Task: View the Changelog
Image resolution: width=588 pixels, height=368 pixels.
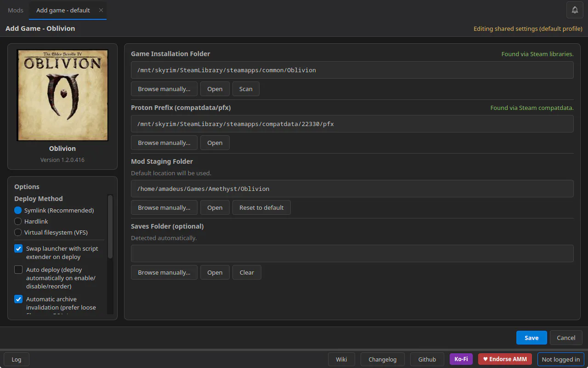Action: [382, 359]
